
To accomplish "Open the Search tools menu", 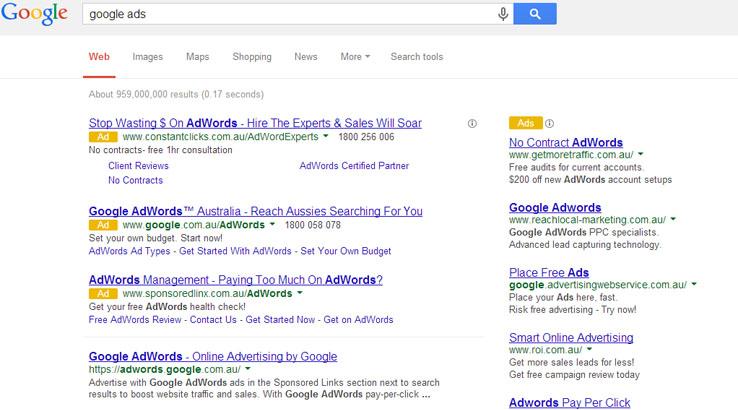I will [417, 57].
